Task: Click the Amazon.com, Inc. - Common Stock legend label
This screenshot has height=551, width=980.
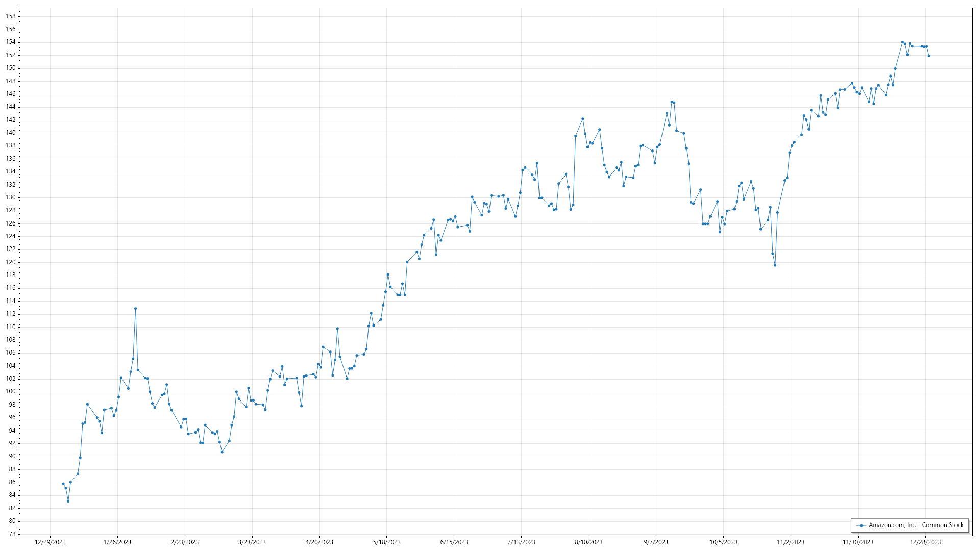Action: [916, 525]
